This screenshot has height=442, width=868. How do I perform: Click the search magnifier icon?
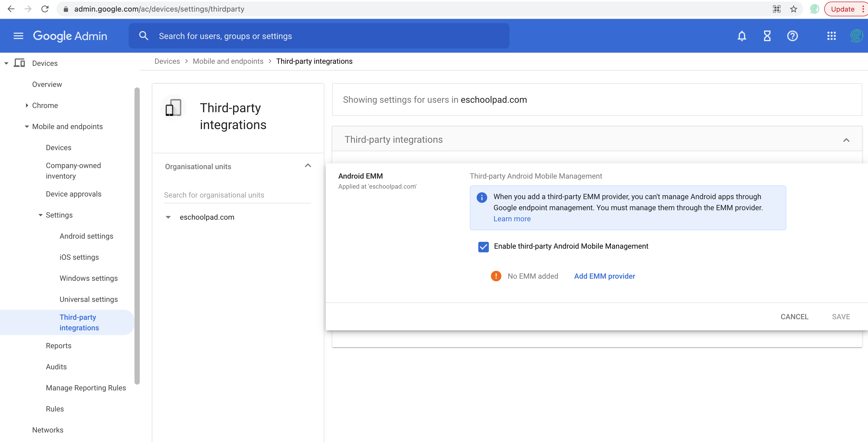tap(144, 36)
